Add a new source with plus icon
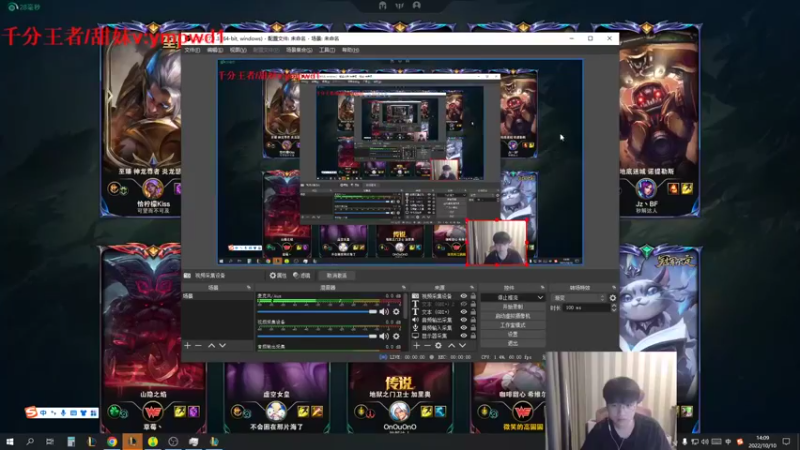Image resolution: width=800 pixels, height=450 pixels. click(416, 345)
